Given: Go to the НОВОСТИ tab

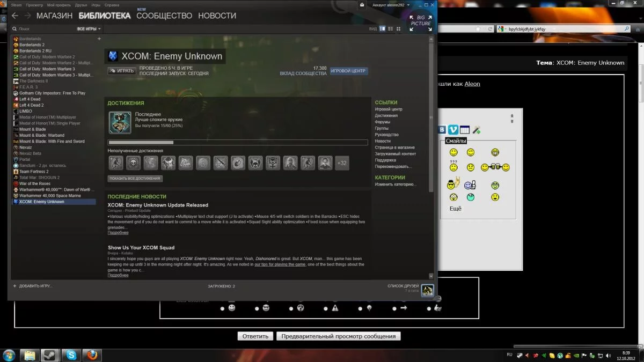Looking at the screenshot, I should [217, 16].
